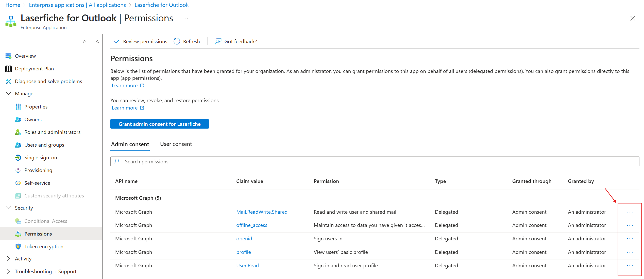Open the User.Read permission link
Image resolution: width=644 pixels, height=279 pixels.
247,265
